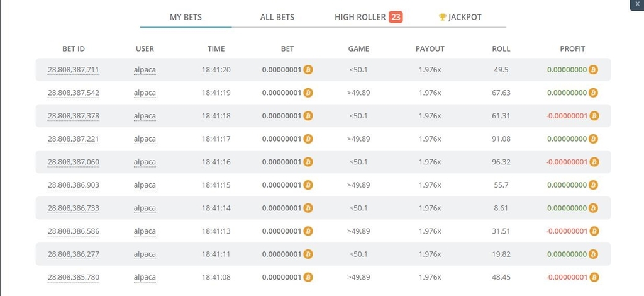Open bet ID 28,808,385,780
The height and width of the screenshot is (296, 644).
(x=74, y=277)
